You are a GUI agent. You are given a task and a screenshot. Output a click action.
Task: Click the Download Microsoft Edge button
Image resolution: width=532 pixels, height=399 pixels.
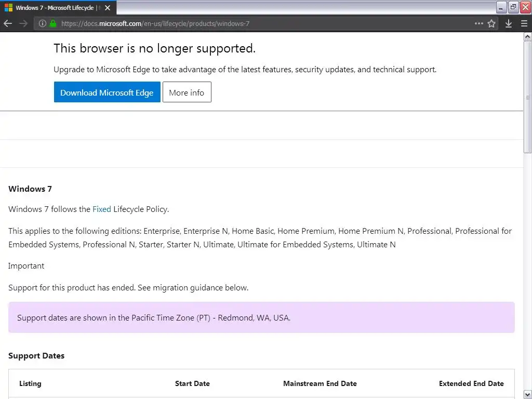(x=107, y=92)
